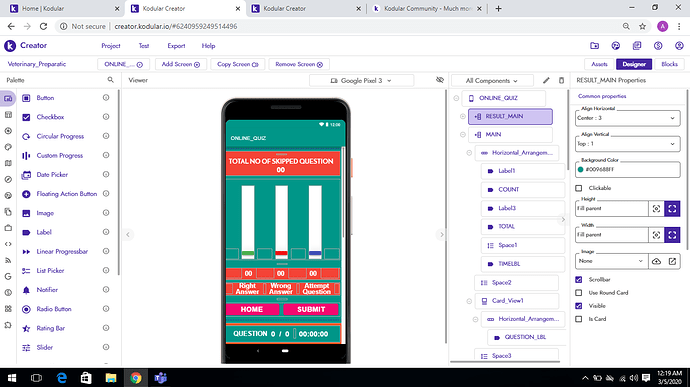Click the Copy Screen button
This screenshot has height=387, width=690.
[x=238, y=64]
